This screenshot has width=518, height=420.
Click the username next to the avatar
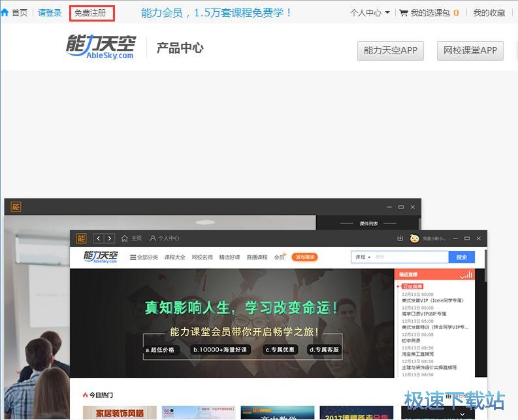pyautogui.click(x=434, y=238)
